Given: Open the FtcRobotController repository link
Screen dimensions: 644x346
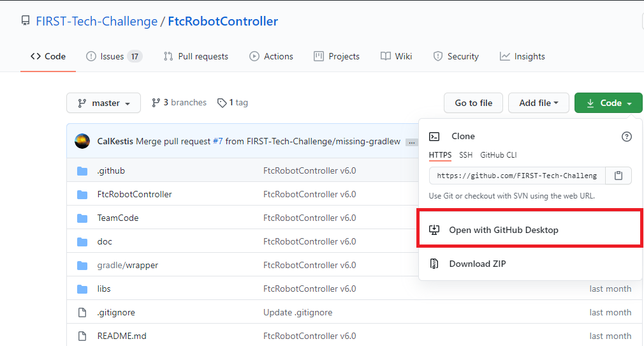Looking at the screenshot, I should (x=223, y=21).
